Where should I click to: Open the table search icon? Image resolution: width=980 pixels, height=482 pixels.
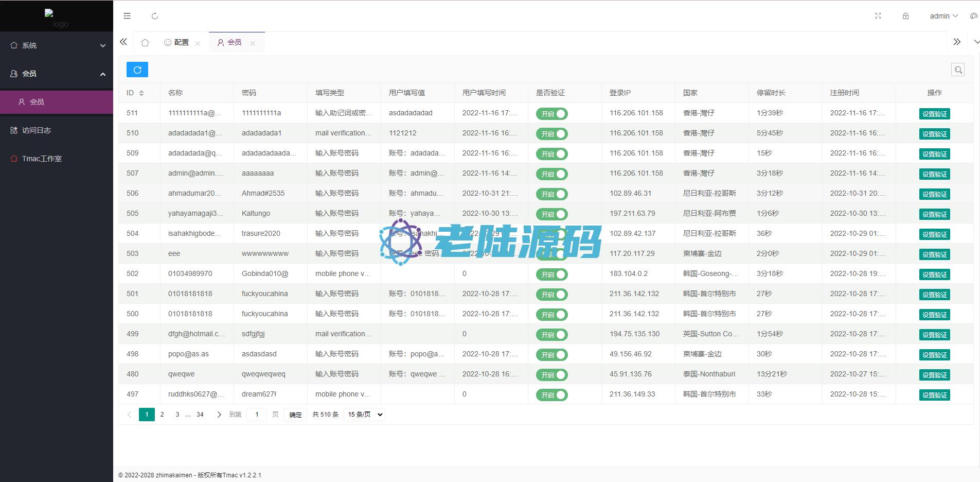tap(957, 70)
